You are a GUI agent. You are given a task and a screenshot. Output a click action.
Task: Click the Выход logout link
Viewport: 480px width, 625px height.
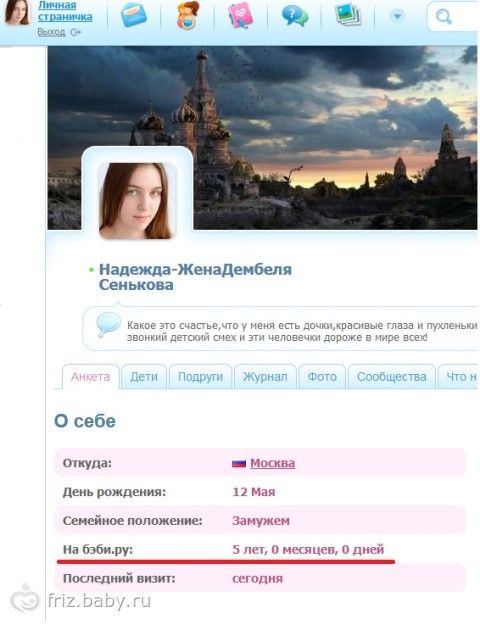(51, 32)
